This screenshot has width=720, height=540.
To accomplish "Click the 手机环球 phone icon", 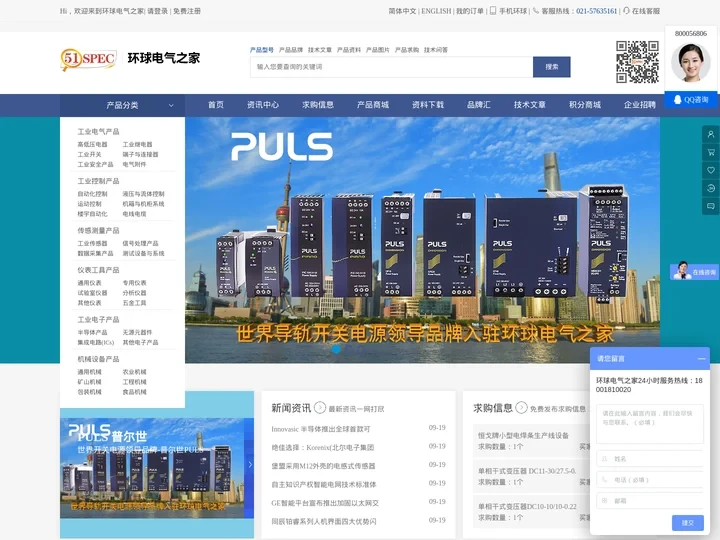I will 493,11.
